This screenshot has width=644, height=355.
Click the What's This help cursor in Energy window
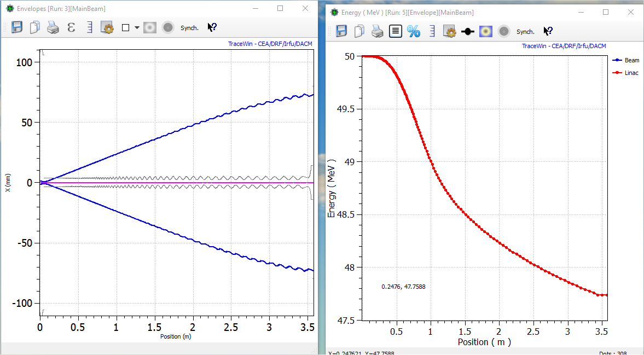548,32
